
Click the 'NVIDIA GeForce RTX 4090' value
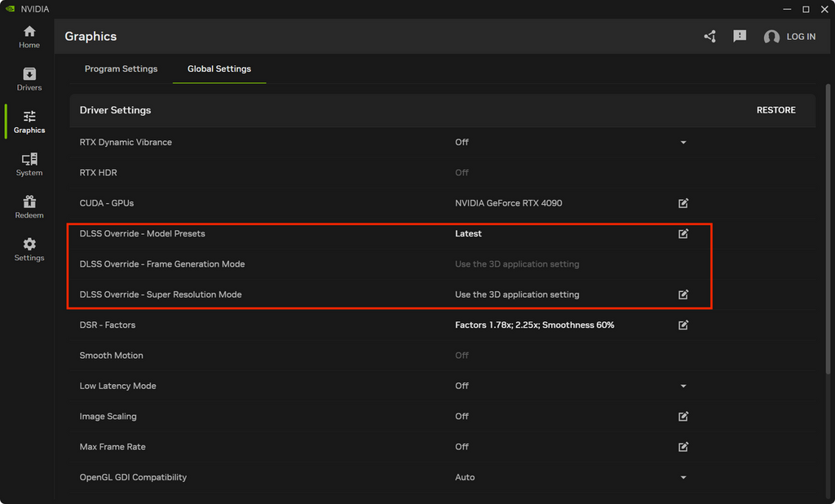[509, 203]
